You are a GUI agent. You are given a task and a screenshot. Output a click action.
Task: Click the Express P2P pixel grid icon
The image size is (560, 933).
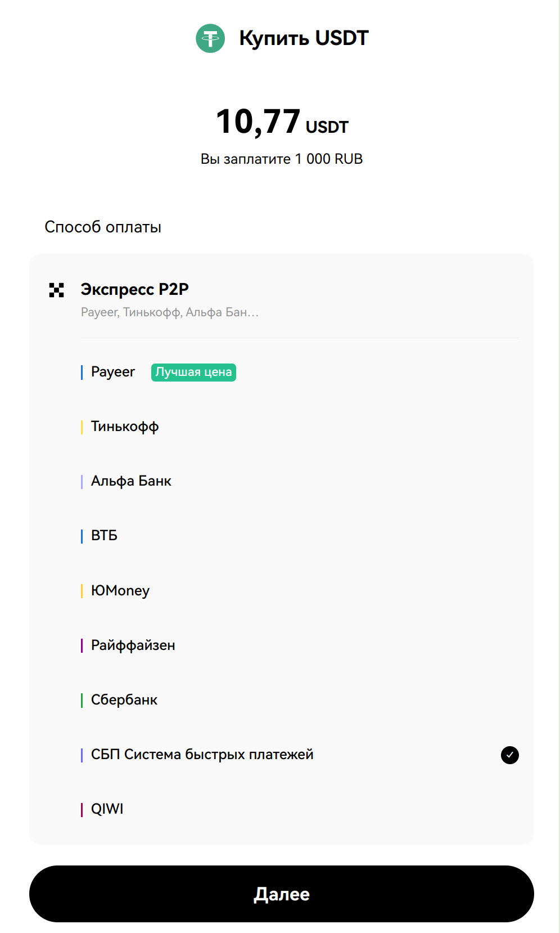[56, 290]
